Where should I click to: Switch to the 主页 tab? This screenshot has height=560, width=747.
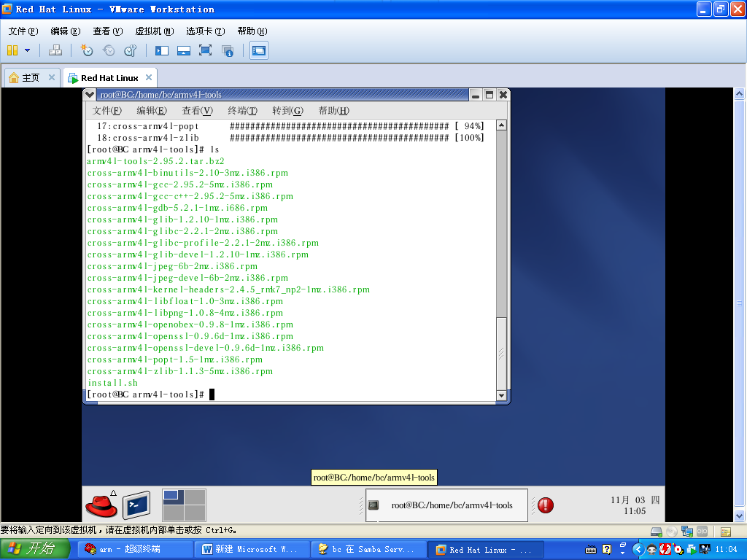[x=31, y=77]
